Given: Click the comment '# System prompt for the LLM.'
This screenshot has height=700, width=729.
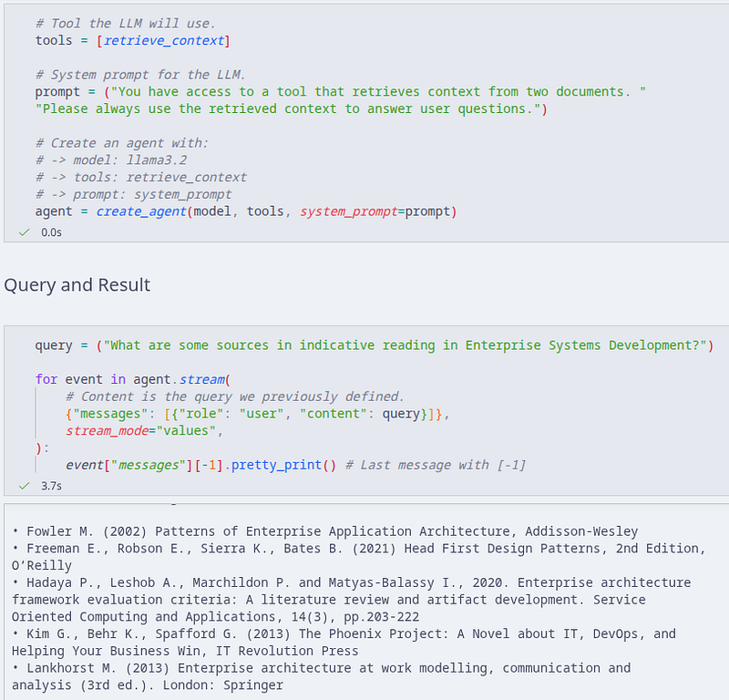Looking at the screenshot, I should [x=140, y=75].
